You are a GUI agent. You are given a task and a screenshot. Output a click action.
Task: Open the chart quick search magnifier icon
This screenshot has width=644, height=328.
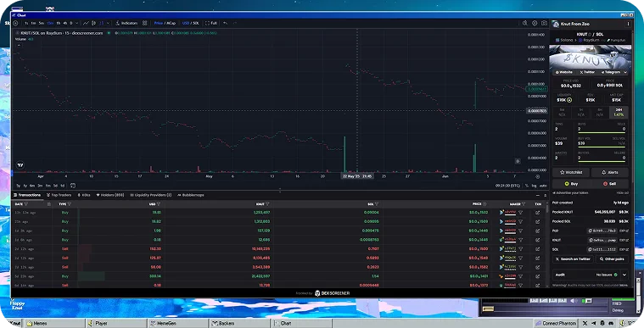pos(525,24)
